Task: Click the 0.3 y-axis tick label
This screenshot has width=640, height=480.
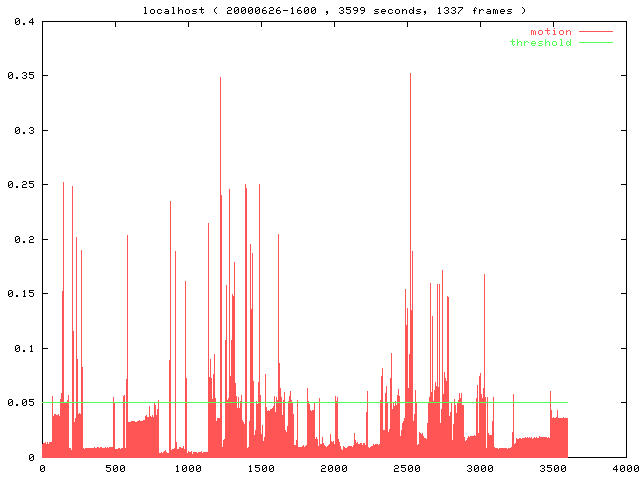Action: pyautogui.click(x=23, y=130)
